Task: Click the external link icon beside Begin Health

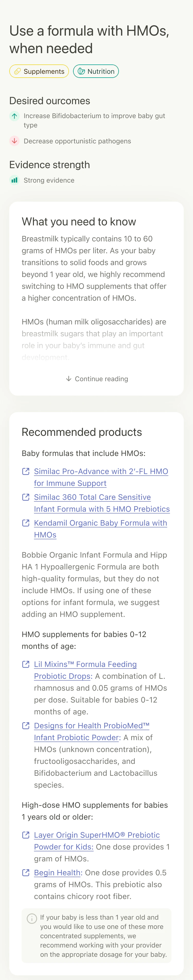Action: [x=25, y=873]
